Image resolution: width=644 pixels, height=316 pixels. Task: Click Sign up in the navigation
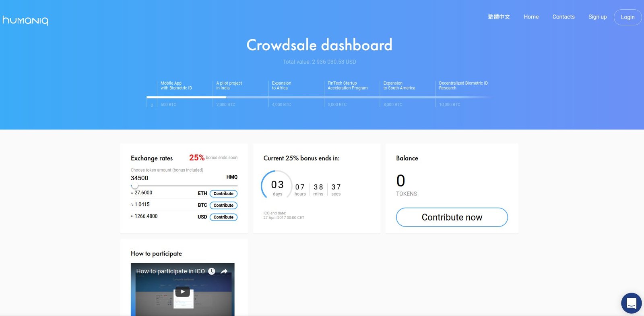(x=597, y=17)
